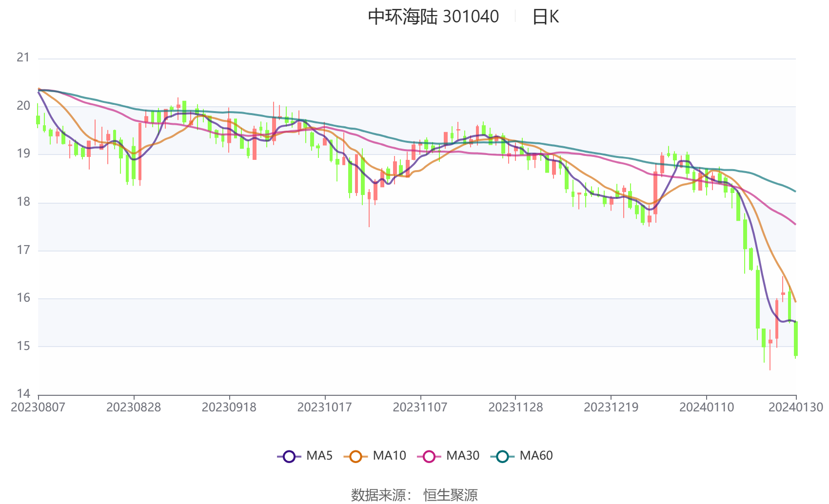Click the 数据来源 label at the bottom
Viewport: 829px width, 504px height.
[378, 495]
